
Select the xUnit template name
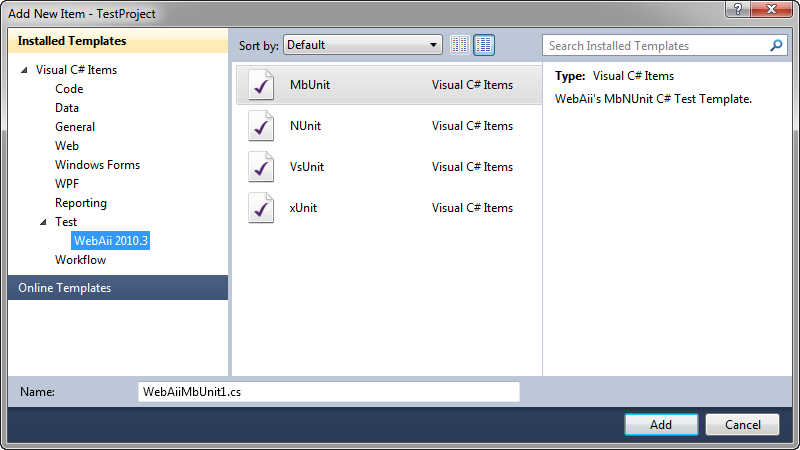(x=303, y=208)
